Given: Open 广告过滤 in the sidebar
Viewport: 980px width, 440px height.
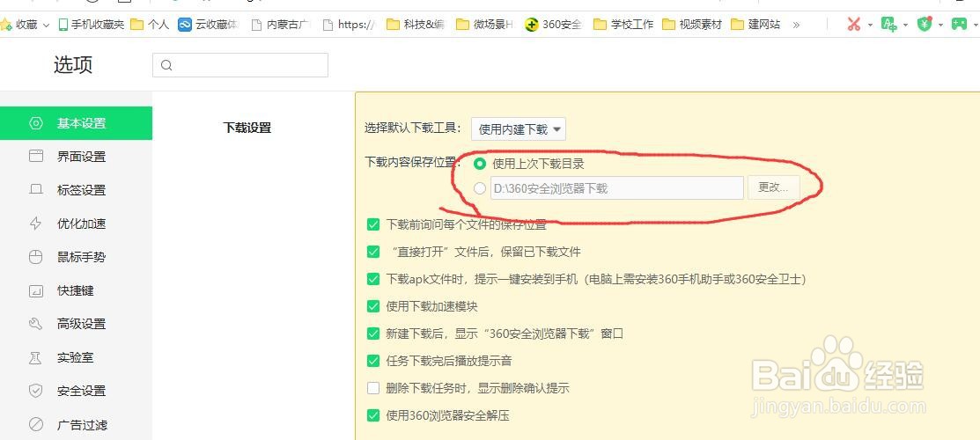Looking at the screenshot, I should [x=77, y=425].
